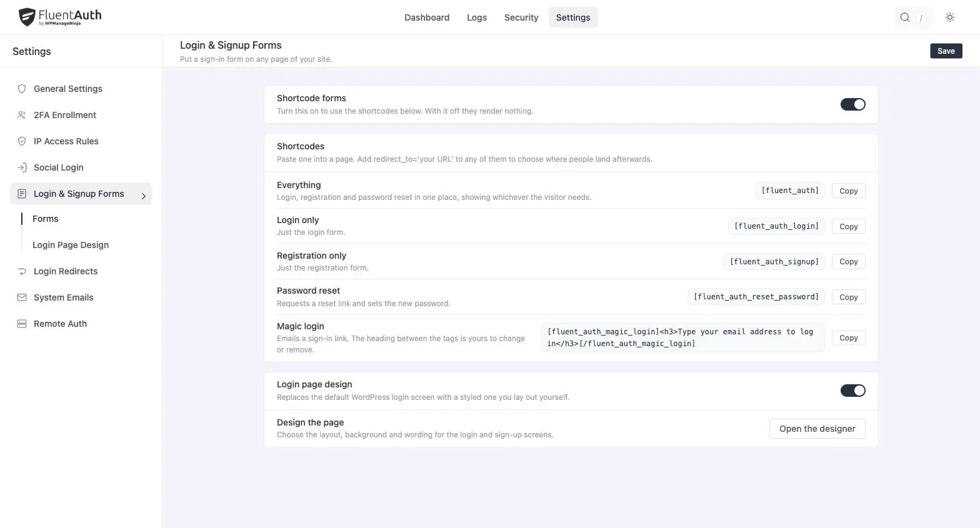Click the magic login shortcode block
Image resolution: width=980 pixels, height=528 pixels.
point(682,337)
